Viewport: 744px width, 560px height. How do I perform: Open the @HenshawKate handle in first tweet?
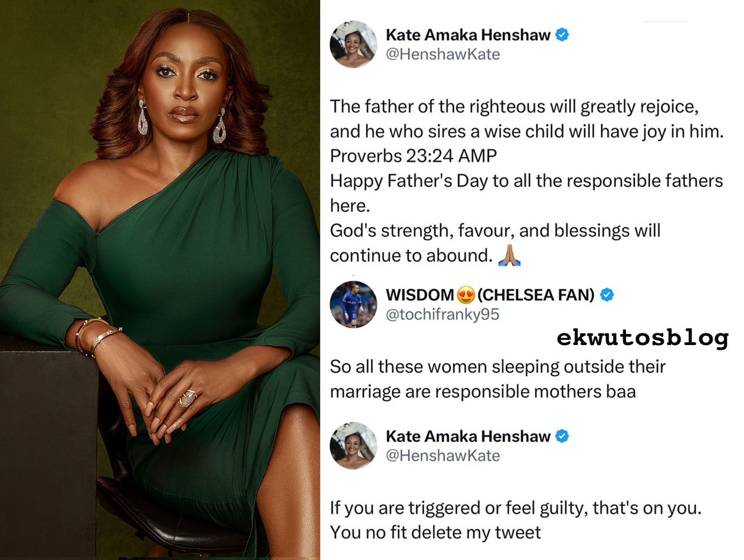point(443,54)
